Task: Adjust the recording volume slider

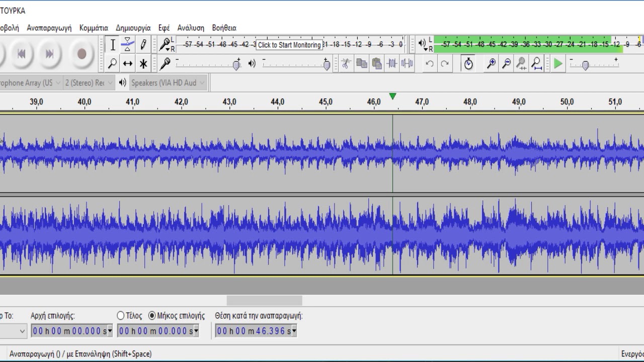Action: pos(237,64)
